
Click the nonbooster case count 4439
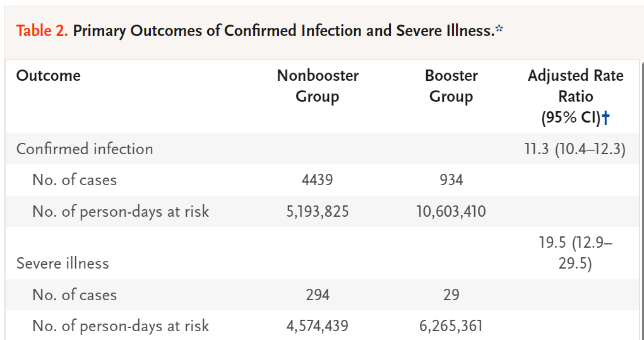317,180
